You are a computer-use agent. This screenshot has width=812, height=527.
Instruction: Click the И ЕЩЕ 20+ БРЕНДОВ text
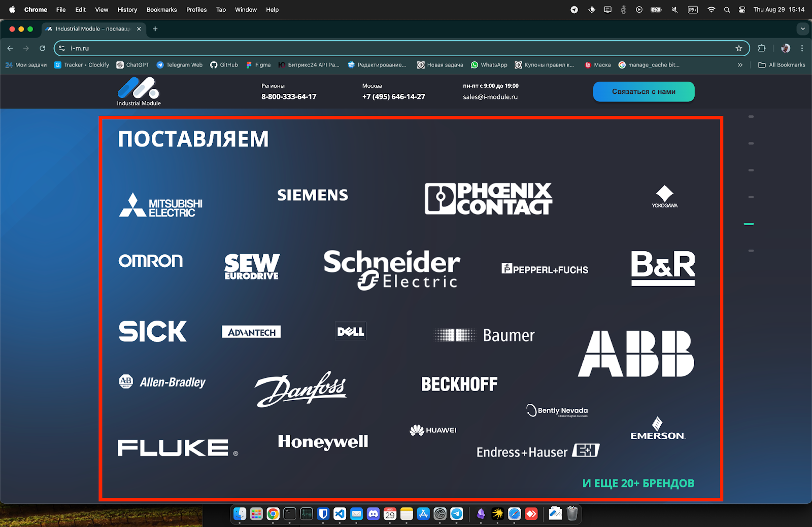click(x=638, y=483)
